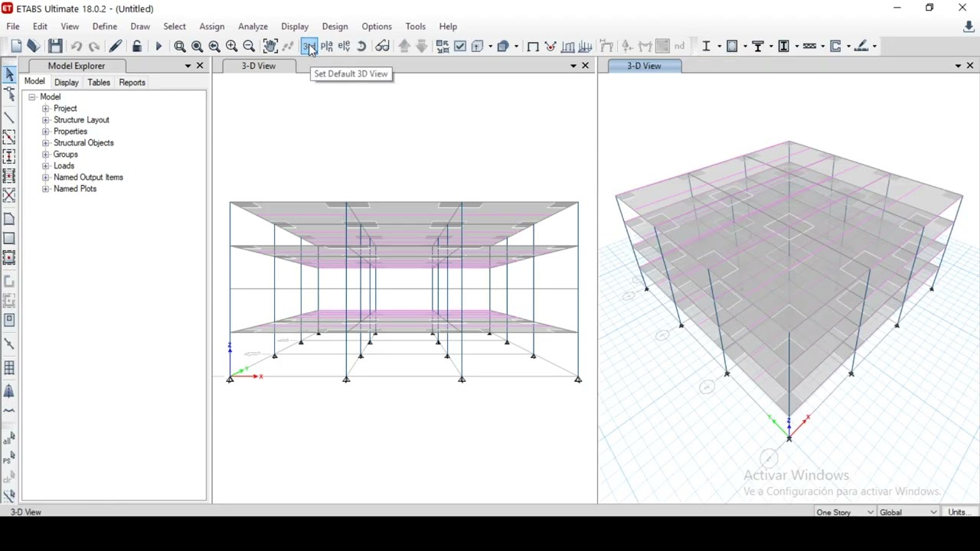This screenshot has height=551, width=980.
Task: Click the New Model toolbar icon
Action: [16, 47]
